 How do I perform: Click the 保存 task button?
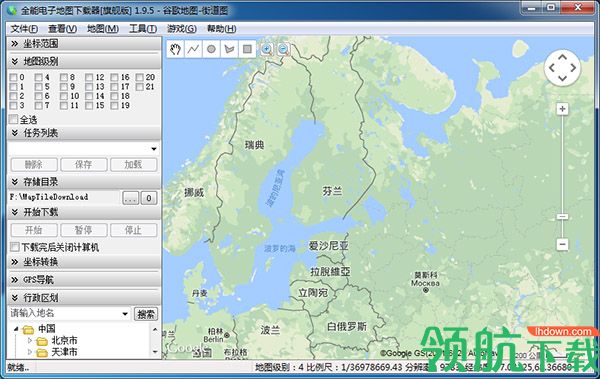84,165
